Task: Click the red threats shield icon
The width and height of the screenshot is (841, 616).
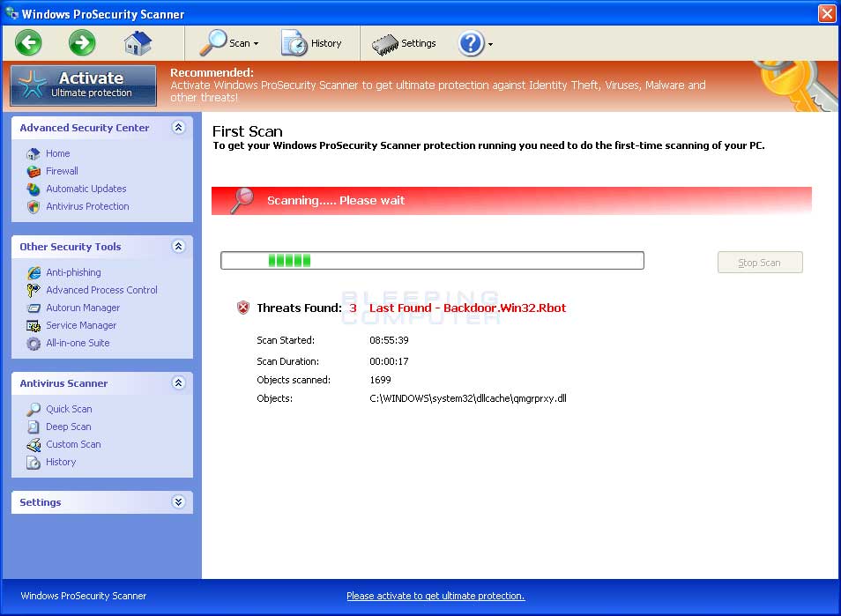Action: 243,308
